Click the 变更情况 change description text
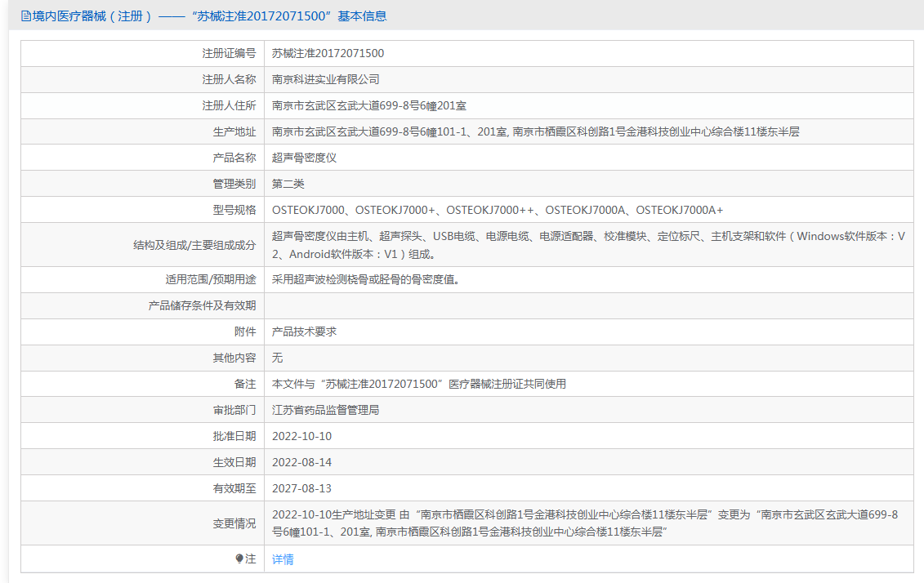Image resolution: width=924 pixels, height=583 pixels. click(x=585, y=523)
